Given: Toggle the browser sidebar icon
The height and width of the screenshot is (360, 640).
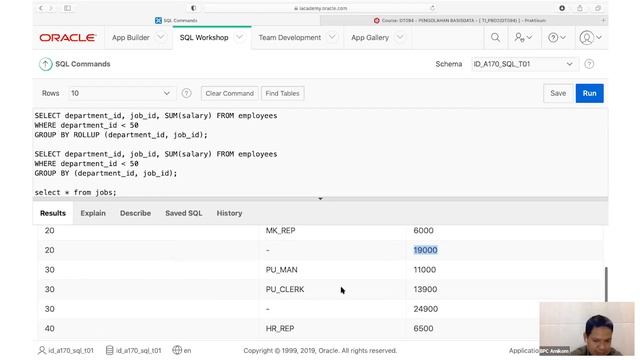Looking at the screenshot, I should [68, 8].
